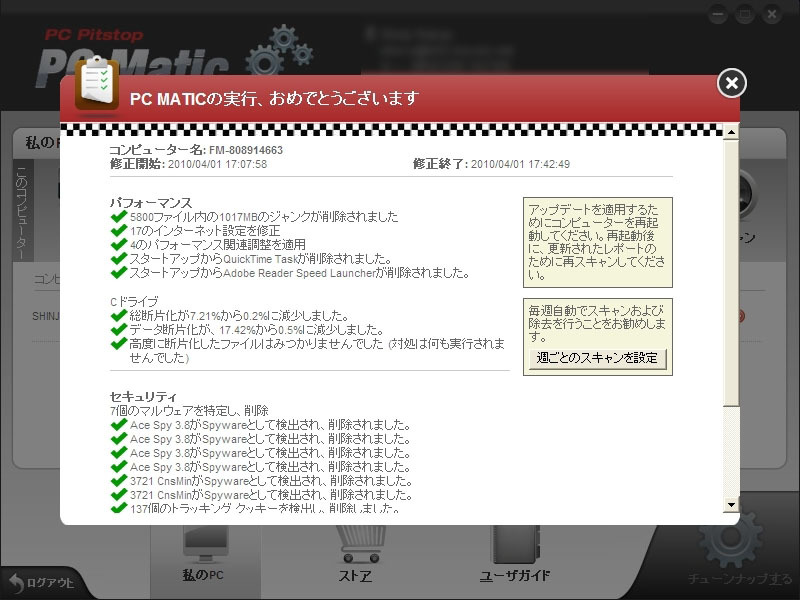Click the 1017MB junk deleted result line

pos(264,217)
